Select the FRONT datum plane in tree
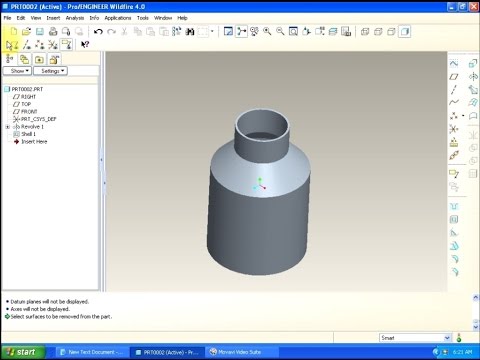 point(29,112)
